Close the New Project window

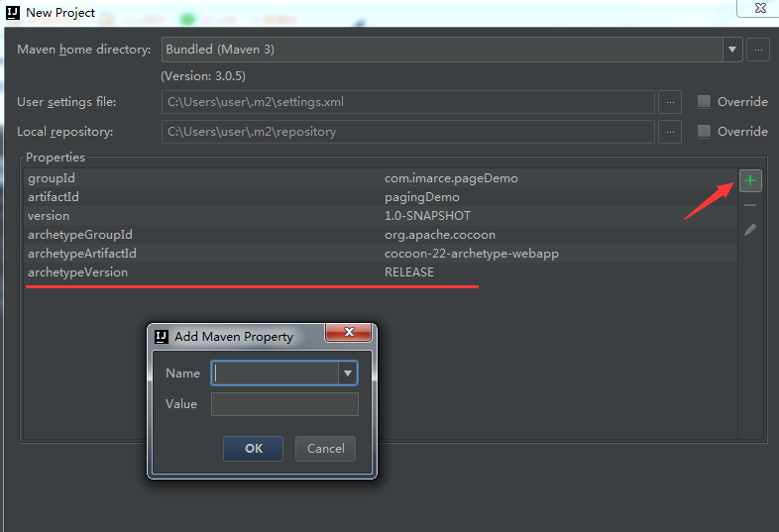coord(759,8)
